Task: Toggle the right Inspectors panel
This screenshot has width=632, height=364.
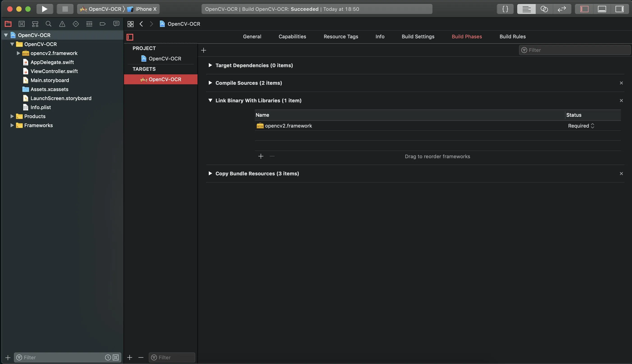Action: pos(619,9)
